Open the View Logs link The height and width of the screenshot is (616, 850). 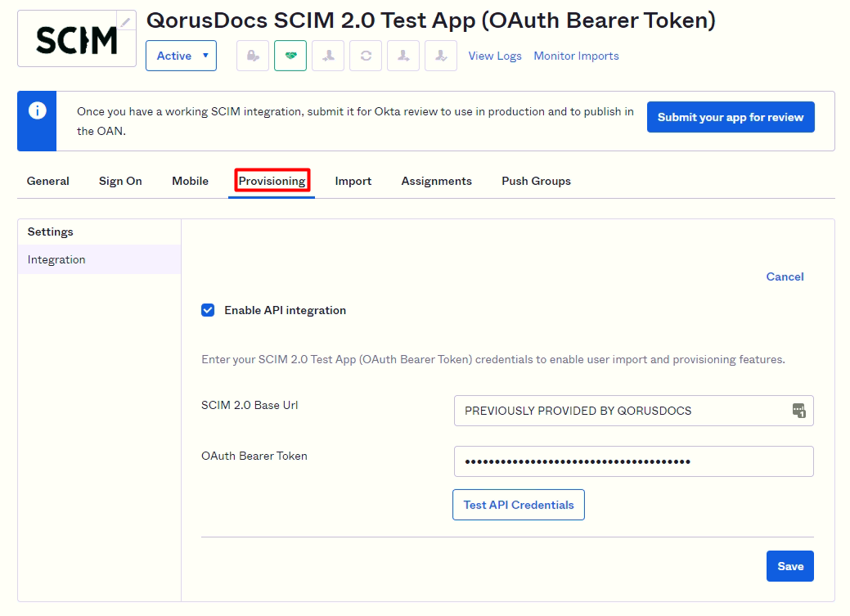coord(495,56)
